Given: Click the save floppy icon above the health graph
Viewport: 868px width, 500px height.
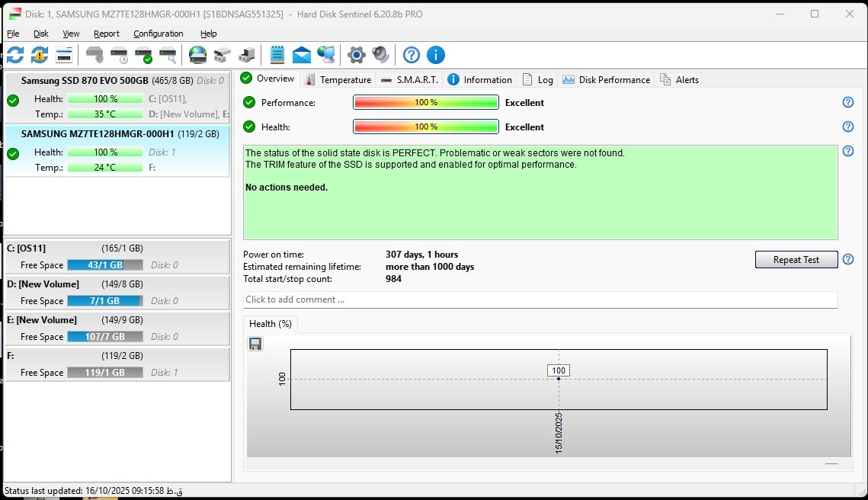Looking at the screenshot, I should [x=255, y=344].
